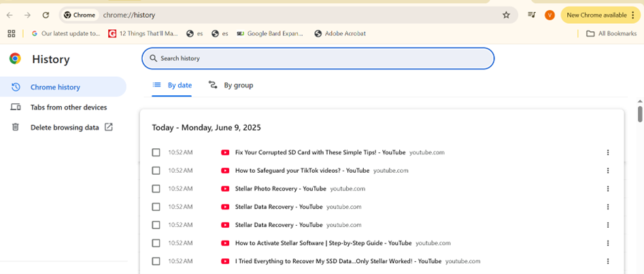This screenshot has width=644, height=274.
Task: Open Fix Your Corrupted SD Card history link
Action: tap(320, 152)
